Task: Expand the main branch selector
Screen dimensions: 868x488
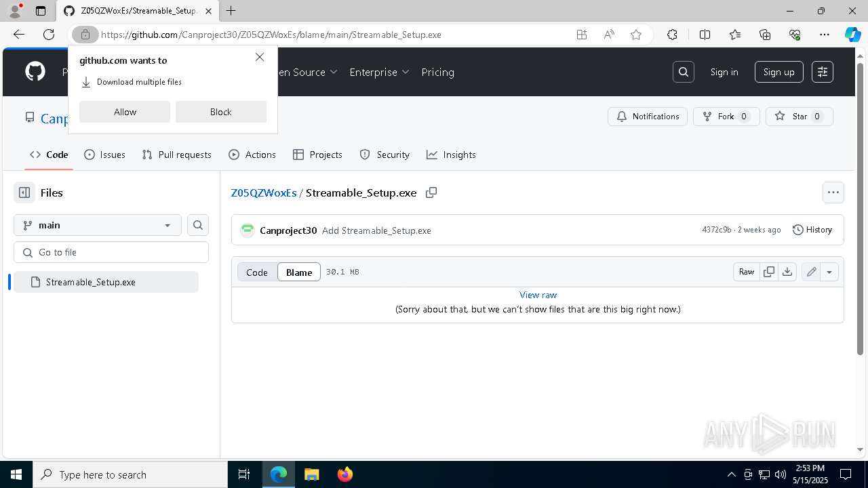Action: click(x=98, y=225)
